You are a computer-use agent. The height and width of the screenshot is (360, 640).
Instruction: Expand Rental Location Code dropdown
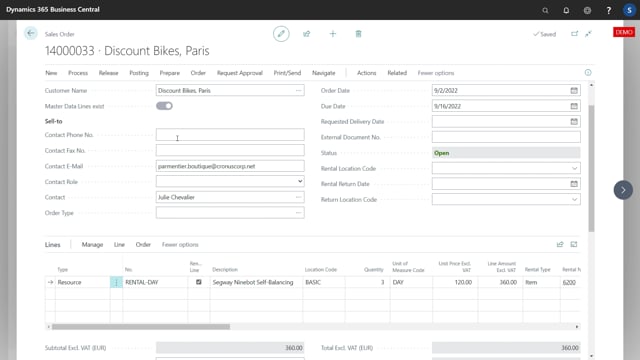(x=574, y=169)
